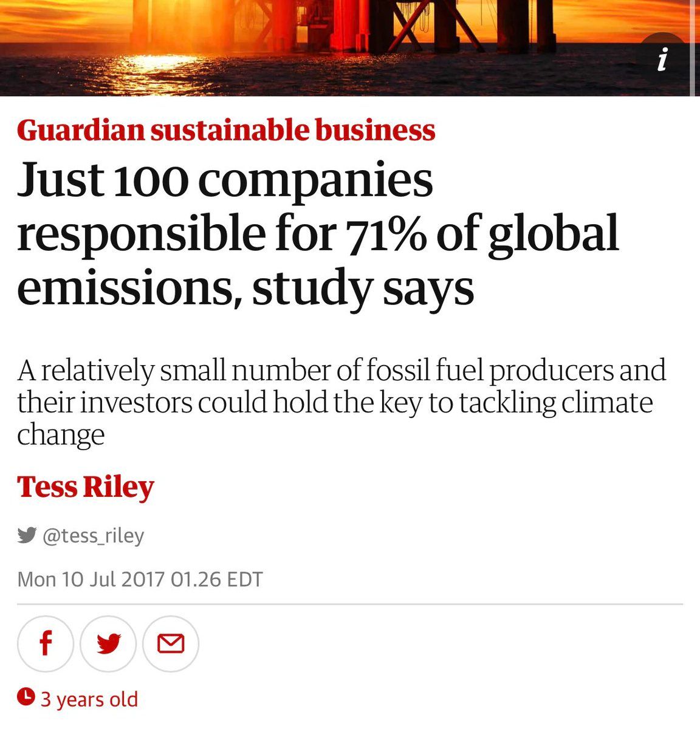Open the oil rig sunset hero image
Screen dimensions: 700x729
coord(346,47)
